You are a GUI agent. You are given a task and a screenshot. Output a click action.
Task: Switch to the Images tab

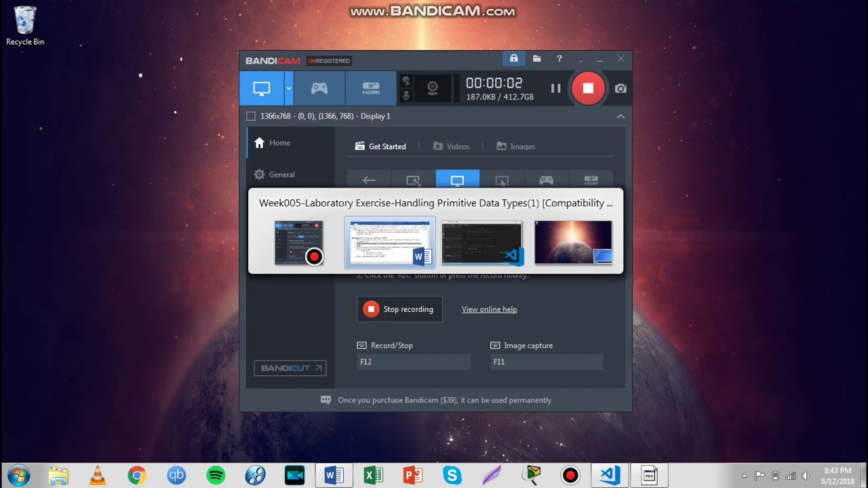click(516, 146)
